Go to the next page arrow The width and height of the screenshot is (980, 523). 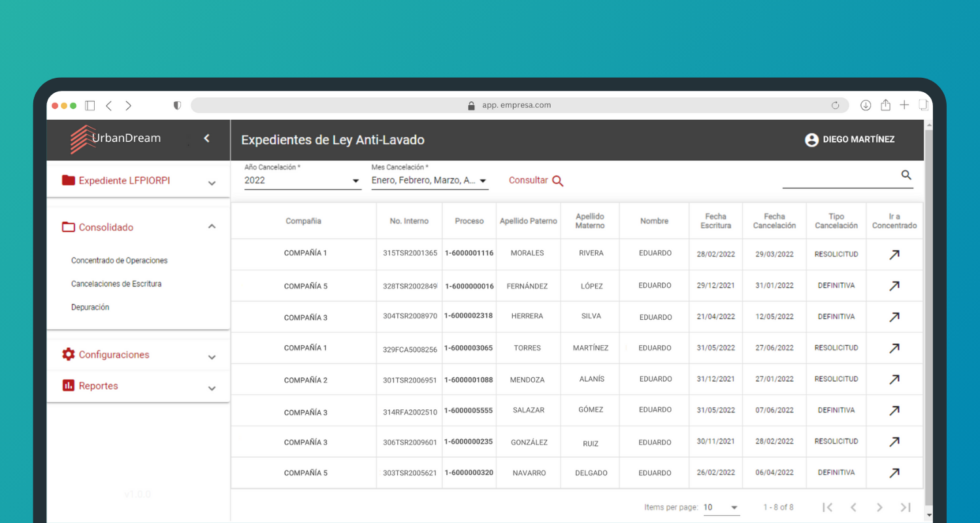879,507
